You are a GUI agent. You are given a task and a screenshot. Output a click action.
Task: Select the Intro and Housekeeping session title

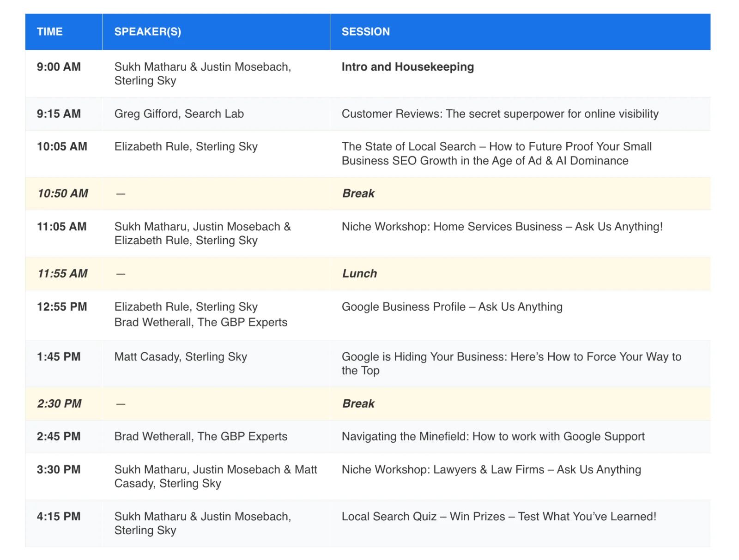tap(408, 67)
